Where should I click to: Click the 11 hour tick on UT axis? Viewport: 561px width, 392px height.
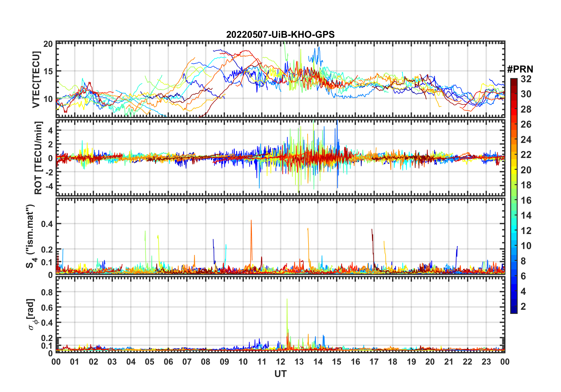click(262, 362)
